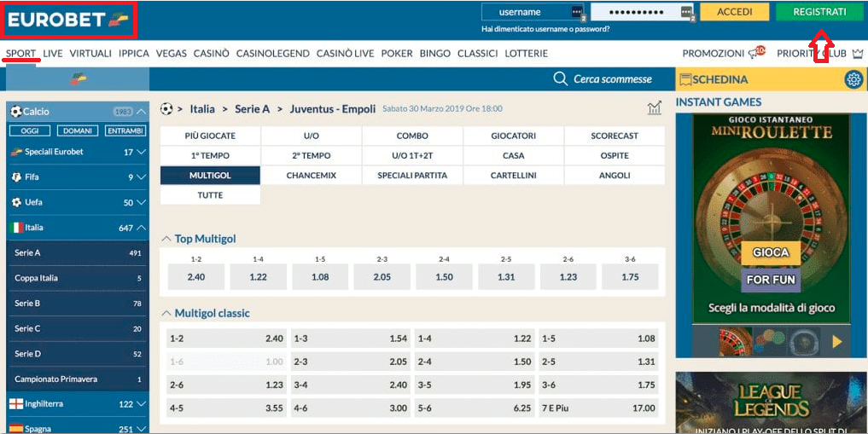Open the SPORT menu

point(21,54)
